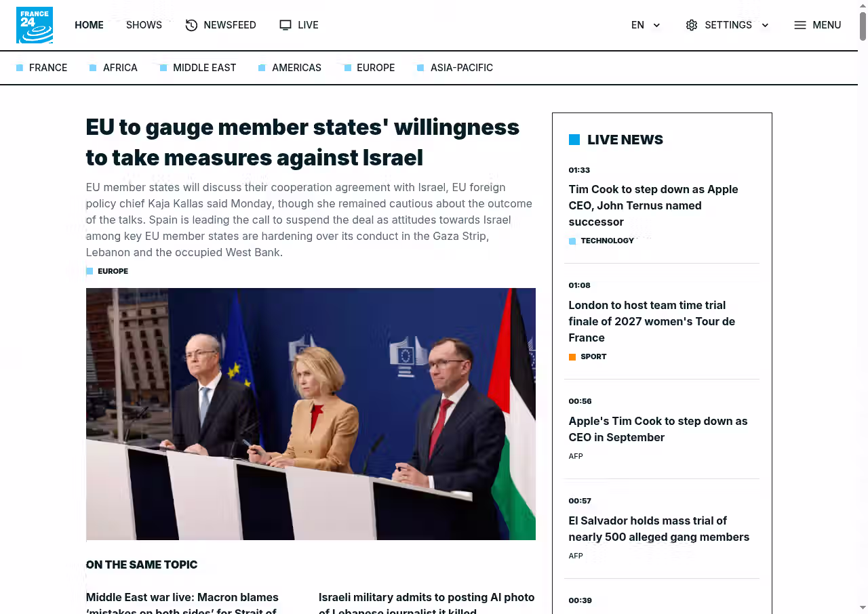Read Tim Cook step down article
This screenshot has width=868, height=614.
click(x=653, y=205)
